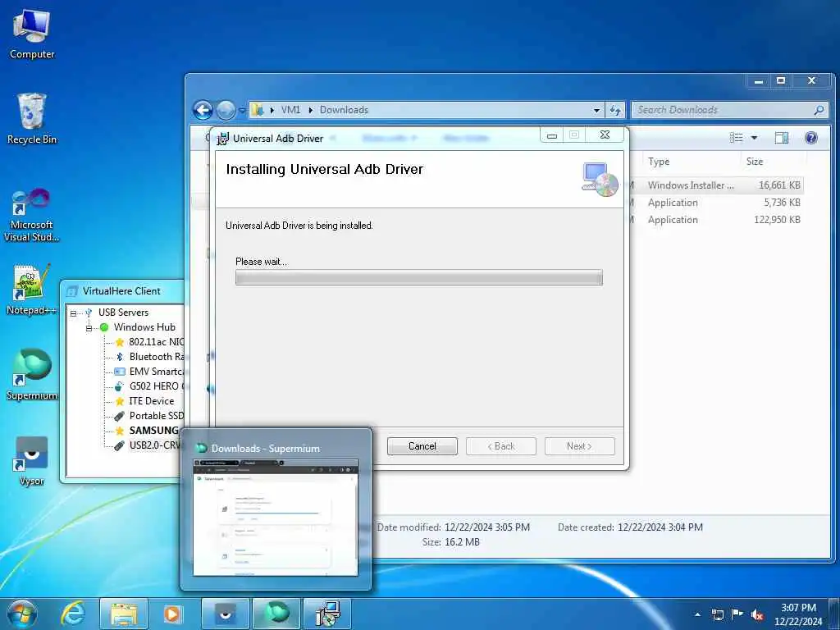
Task: Open Windows Explorer from the taskbar
Action: [x=124, y=614]
